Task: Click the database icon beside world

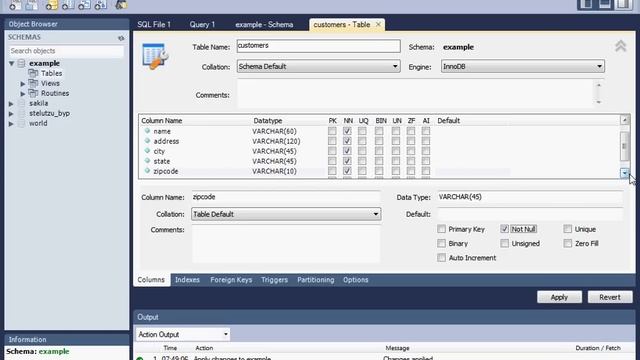Action: pyautogui.click(x=22, y=123)
